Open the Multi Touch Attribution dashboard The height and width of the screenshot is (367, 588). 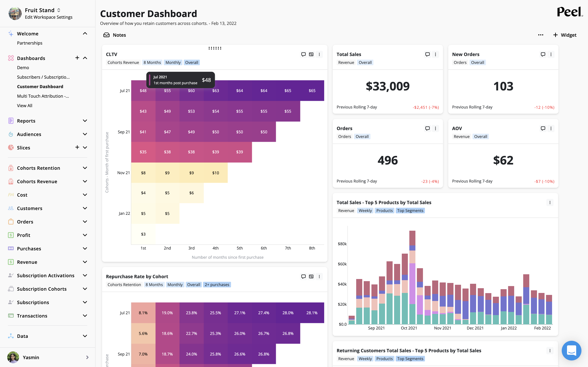pyautogui.click(x=43, y=96)
